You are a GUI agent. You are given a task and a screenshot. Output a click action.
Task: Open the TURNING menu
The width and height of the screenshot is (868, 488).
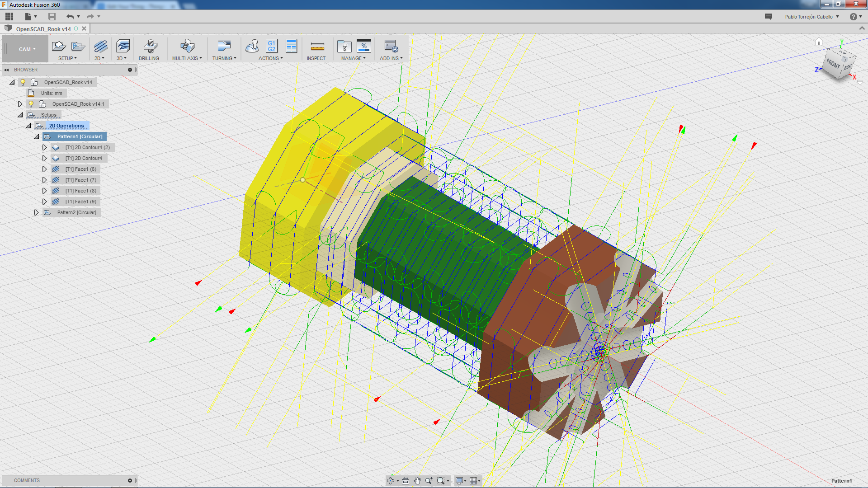224,58
